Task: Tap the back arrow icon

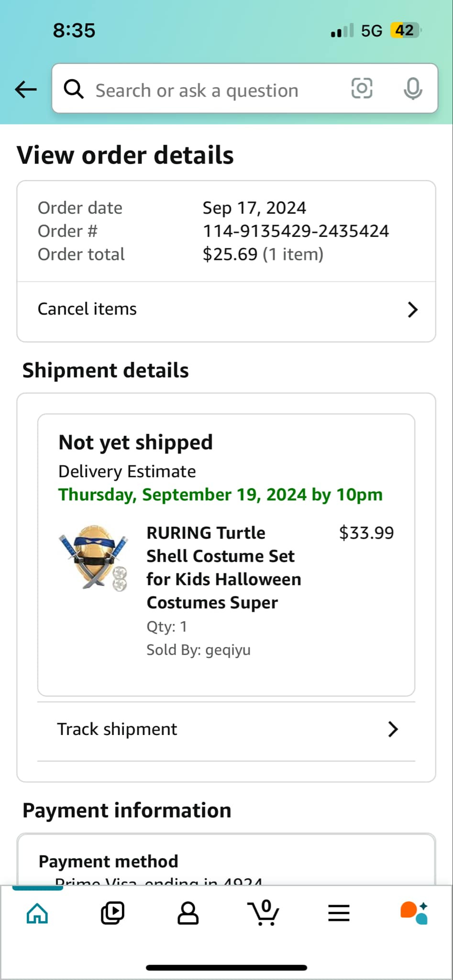Action: coord(26,89)
